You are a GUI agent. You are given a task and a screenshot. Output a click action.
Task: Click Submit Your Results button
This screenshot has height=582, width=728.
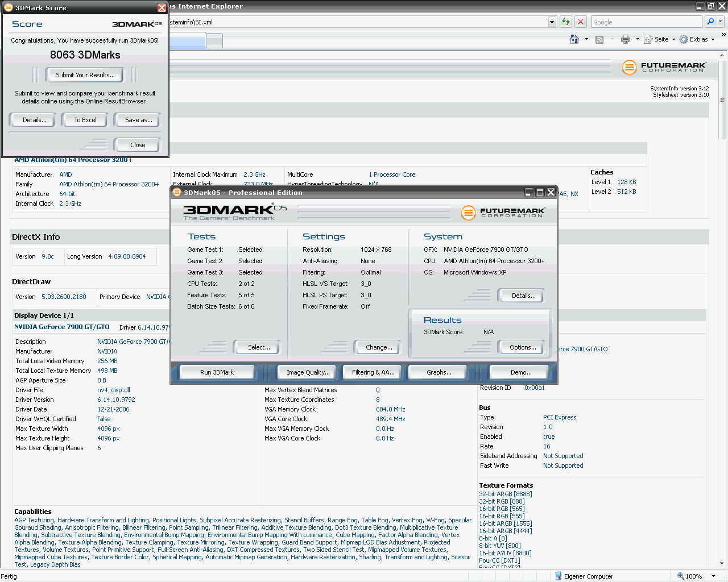(x=85, y=75)
